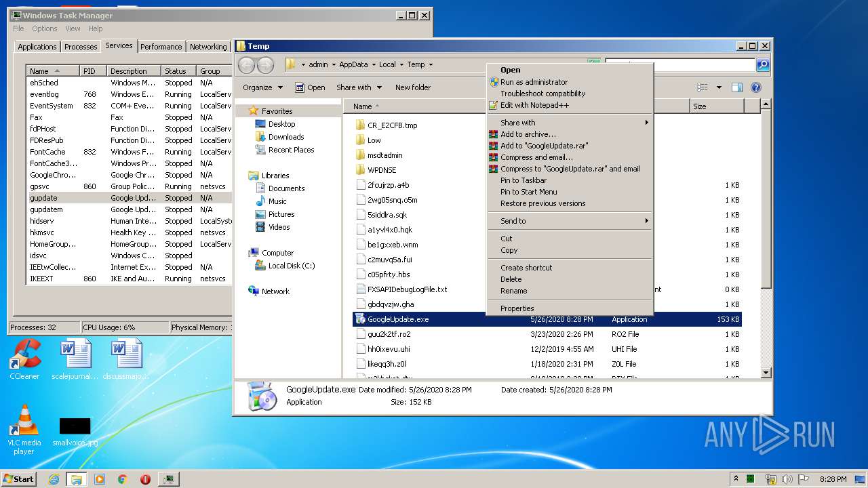Click the search magnifier icon

[763, 65]
